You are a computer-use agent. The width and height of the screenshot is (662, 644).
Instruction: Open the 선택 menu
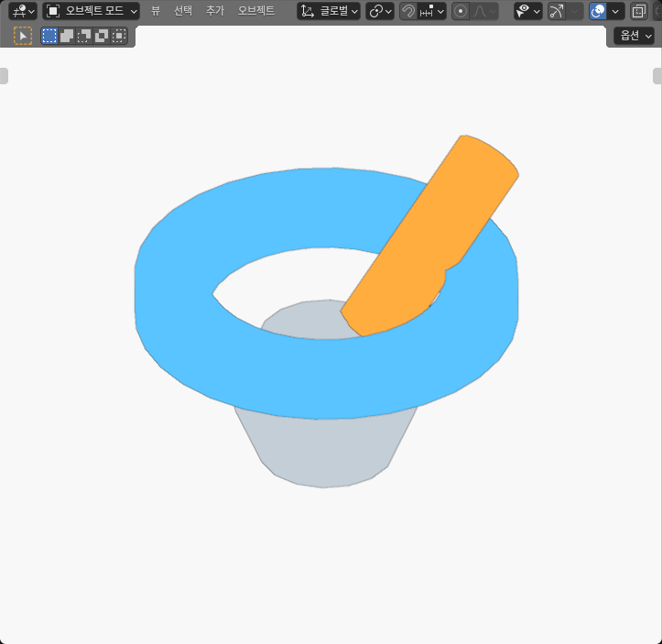pos(183,11)
